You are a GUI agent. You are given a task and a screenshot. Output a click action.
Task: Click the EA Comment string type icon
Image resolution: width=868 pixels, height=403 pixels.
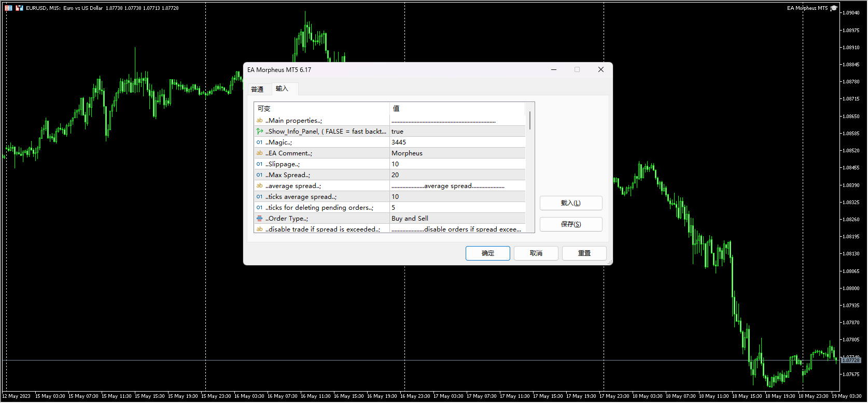coord(259,153)
